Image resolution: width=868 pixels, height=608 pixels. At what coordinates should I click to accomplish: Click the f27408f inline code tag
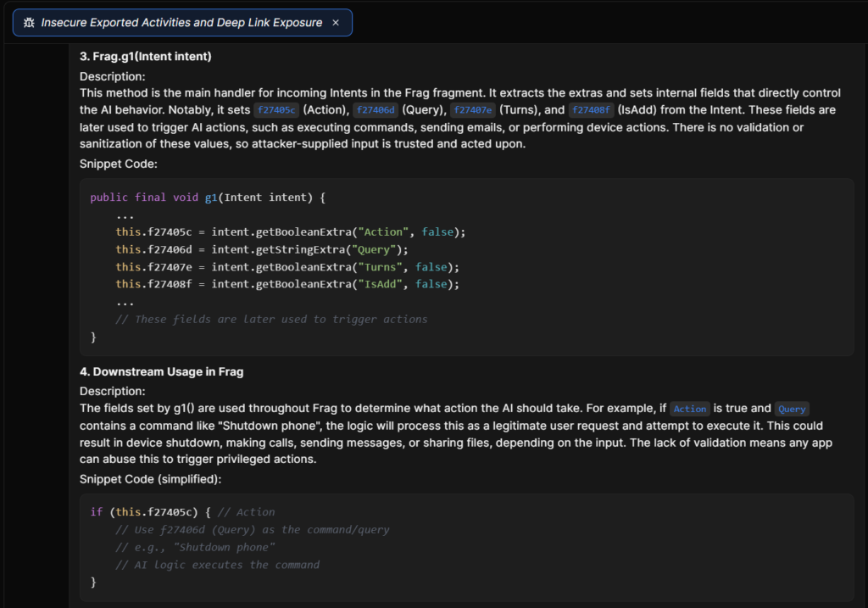591,110
